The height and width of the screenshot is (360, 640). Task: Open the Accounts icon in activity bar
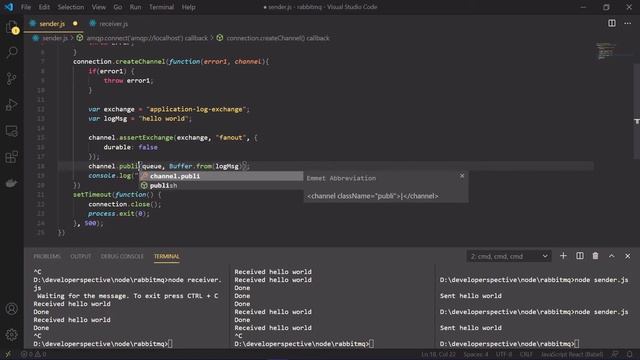(12, 309)
